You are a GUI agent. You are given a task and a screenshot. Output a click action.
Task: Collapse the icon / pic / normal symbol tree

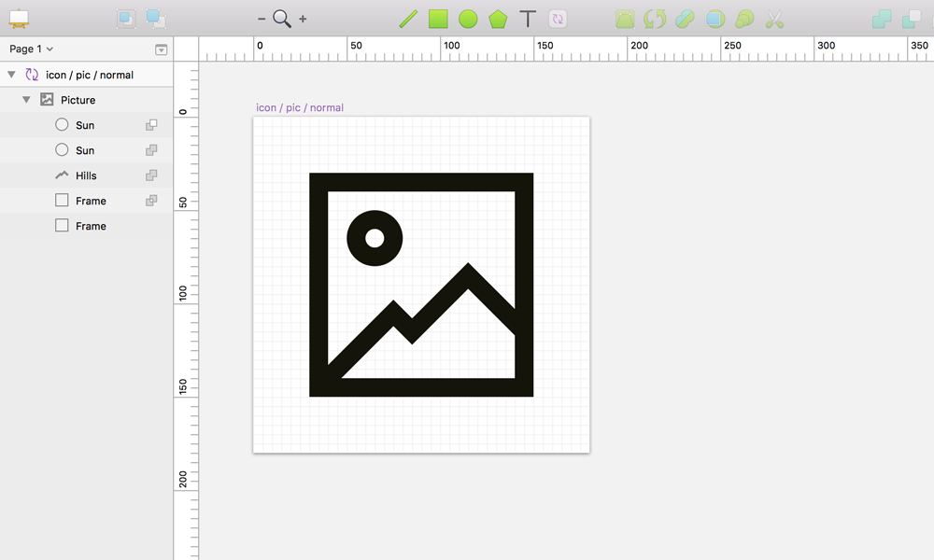(x=9, y=74)
